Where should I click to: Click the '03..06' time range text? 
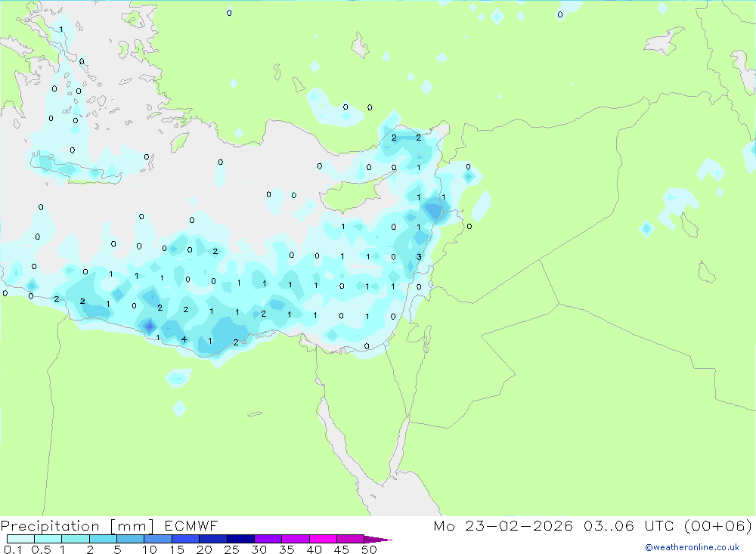(x=609, y=525)
